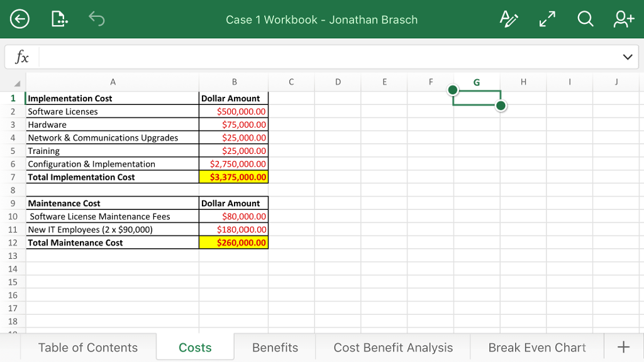644x362 pixels.
Task: Expand the formula bar chevron
Action: coord(627,57)
